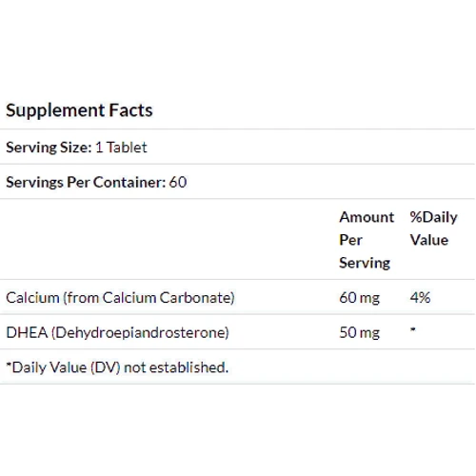This screenshot has width=476, height=476.
Task: Click the 1 Tablet value
Action: 121,148
